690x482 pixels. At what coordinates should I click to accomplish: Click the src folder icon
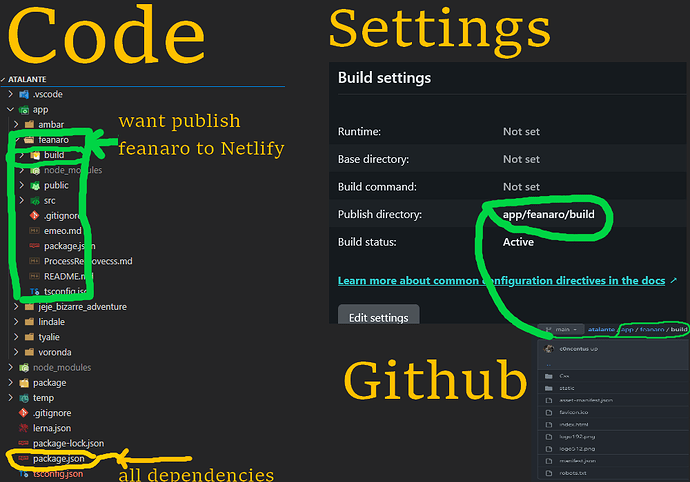point(35,201)
